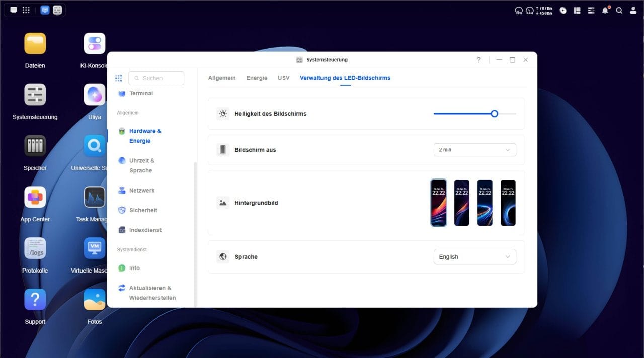Click the Hintergrundbild label
The height and width of the screenshot is (358, 644).
pos(256,203)
